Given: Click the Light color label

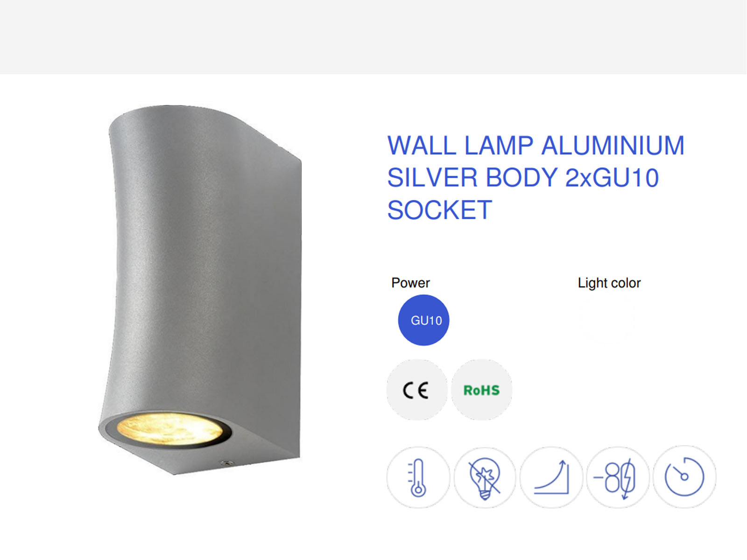Looking at the screenshot, I should [x=609, y=283].
